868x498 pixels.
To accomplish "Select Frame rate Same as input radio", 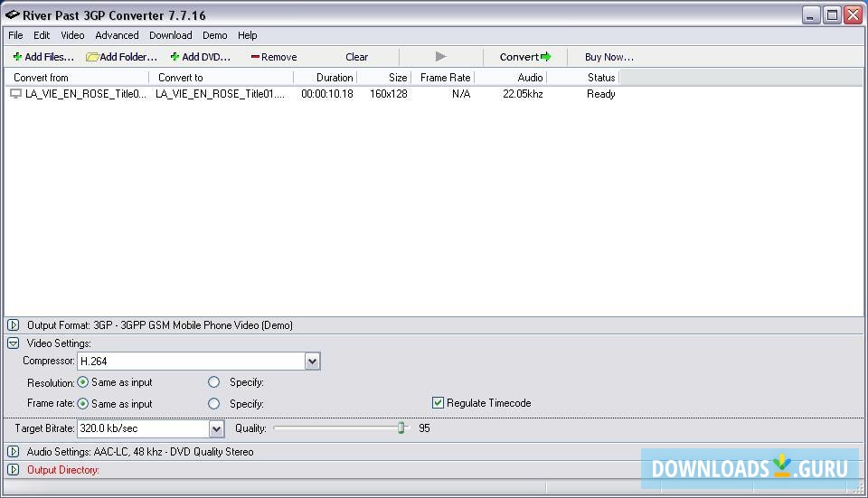I will 82,404.
